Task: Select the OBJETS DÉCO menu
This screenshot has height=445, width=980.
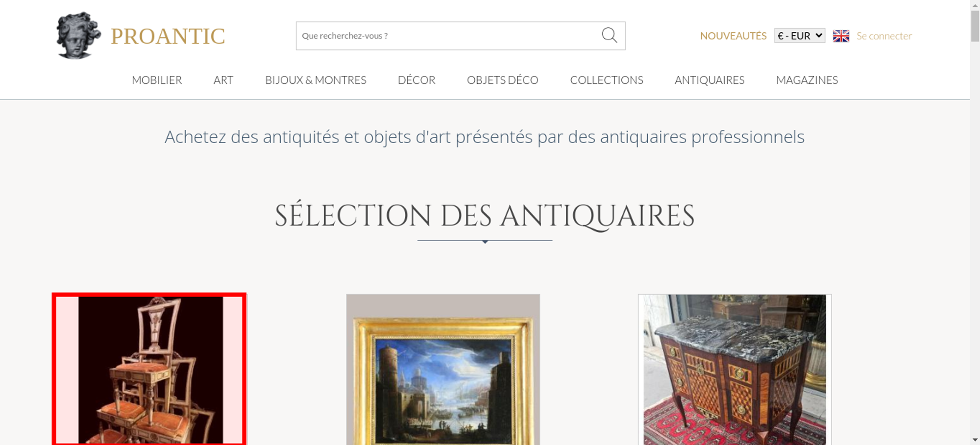Action: coord(503,80)
